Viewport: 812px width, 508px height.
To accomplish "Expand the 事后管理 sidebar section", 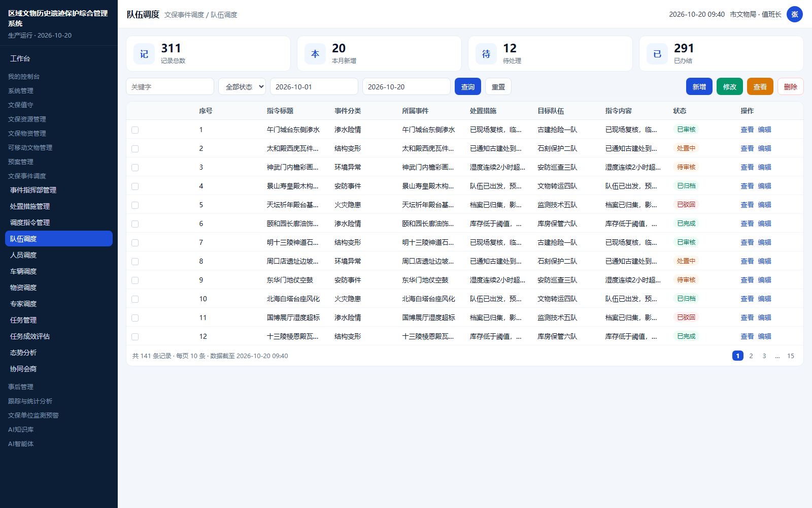I will (x=21, y=387).
